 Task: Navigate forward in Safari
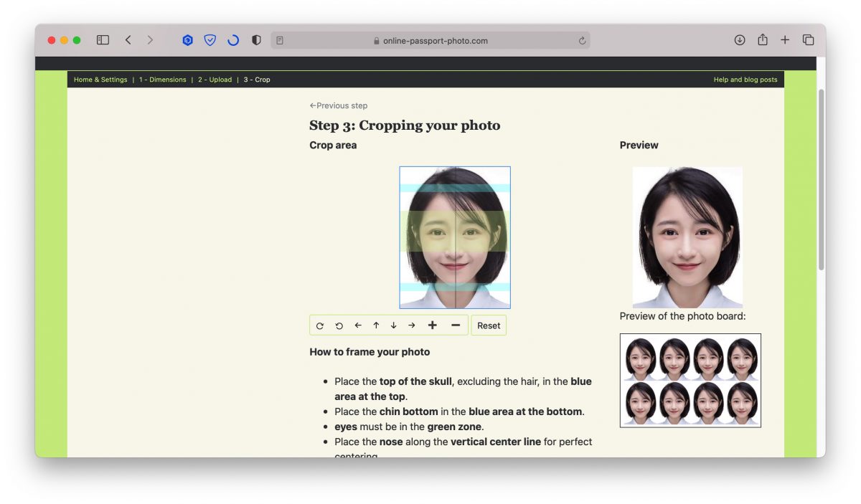pyautogui.click(x=150, y=40)
